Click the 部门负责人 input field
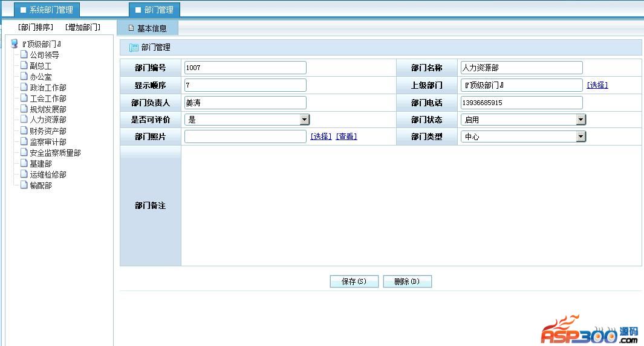This screenshot has width=644, height=346. point(245,103)
